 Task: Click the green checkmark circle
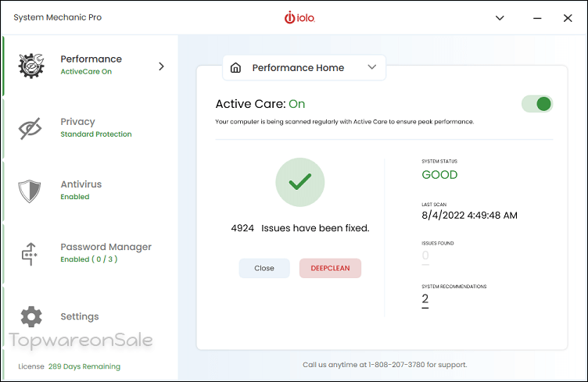300,182
